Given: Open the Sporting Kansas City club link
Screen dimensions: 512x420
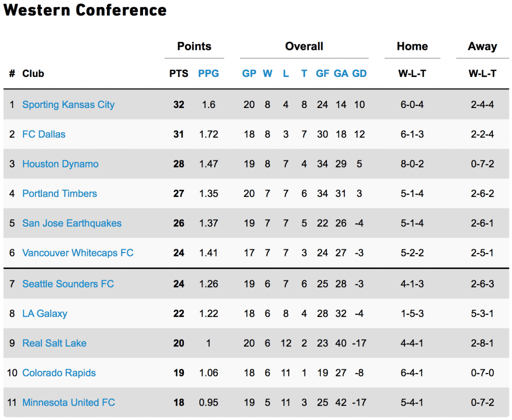Looking at the screenshot, I should (68, 105).
